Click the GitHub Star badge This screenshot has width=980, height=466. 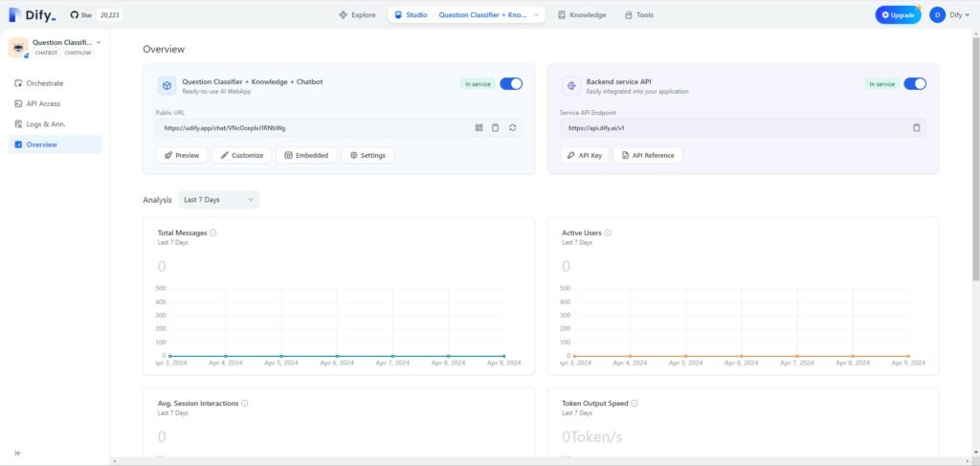95,15
